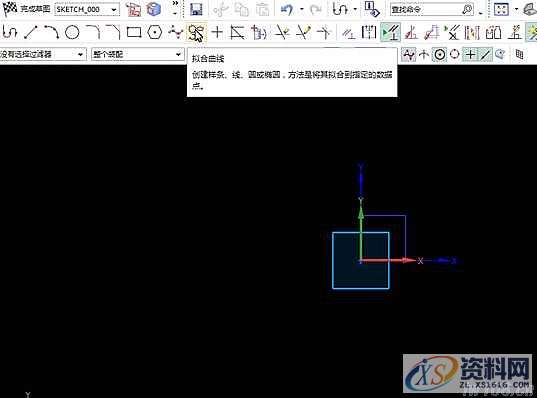Click the green Y axis arrow in sketch
The width and height of the screenshot is (537, 398).
click(x=361, y=233)
